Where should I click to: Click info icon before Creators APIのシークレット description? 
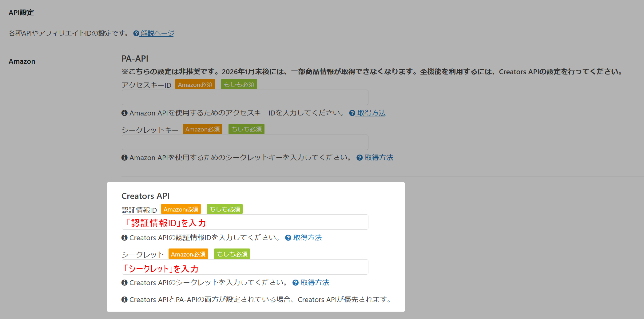click(125, 283)
